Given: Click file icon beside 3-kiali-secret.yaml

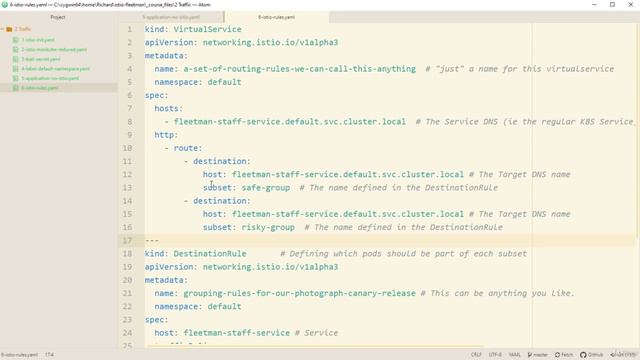Looking at the screenshot, I should (x=16, y=59).
